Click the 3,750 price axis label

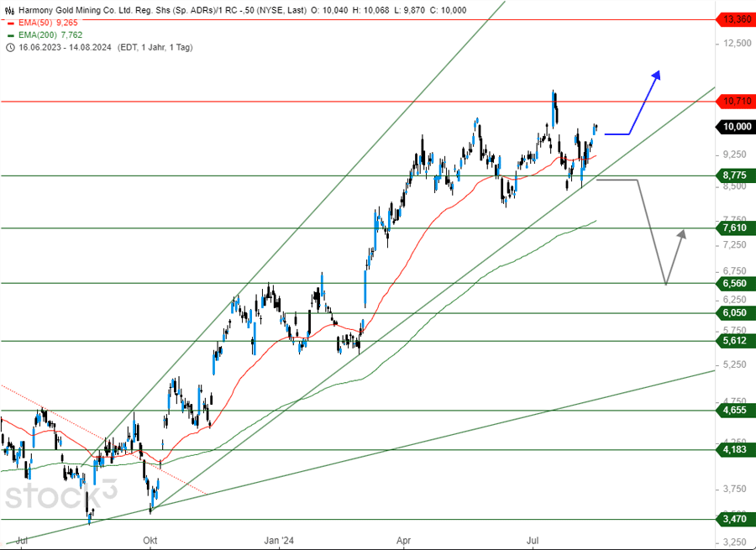737,489
